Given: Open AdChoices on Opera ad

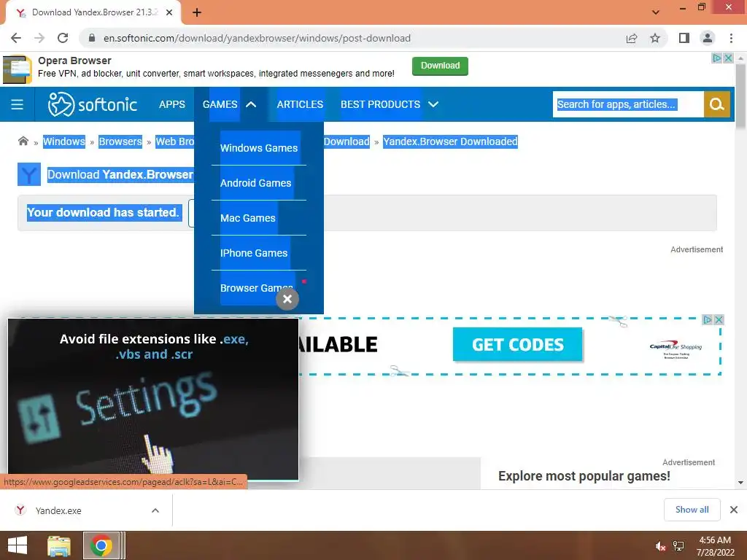Looking at the screenshot, I should coord(717,58).
